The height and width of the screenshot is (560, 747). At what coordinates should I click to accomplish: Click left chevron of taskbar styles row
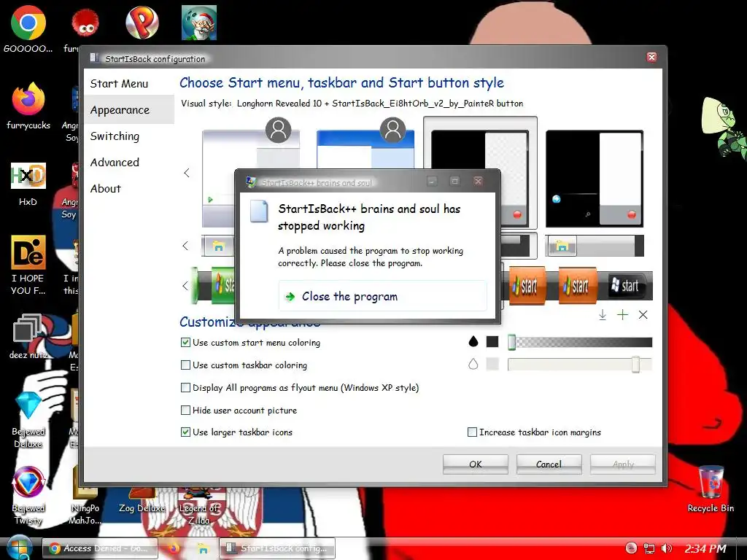coord(185,246)
